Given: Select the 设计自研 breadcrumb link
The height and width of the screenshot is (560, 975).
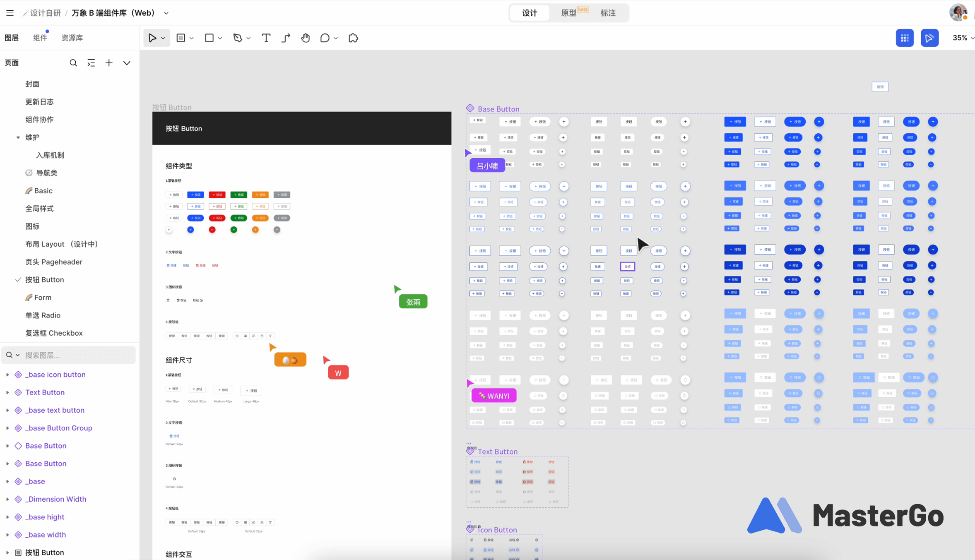Looking at the screenshot, I should tap(45, 13).
